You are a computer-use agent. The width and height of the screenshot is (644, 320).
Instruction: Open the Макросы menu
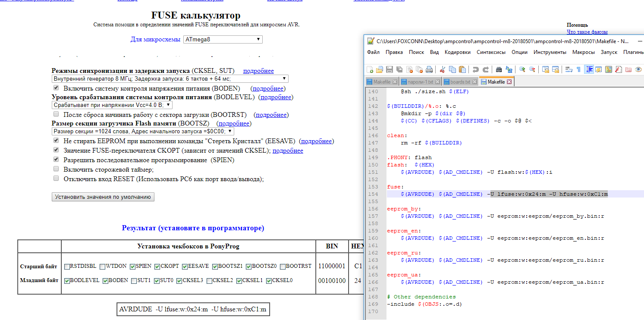point(583,52)
